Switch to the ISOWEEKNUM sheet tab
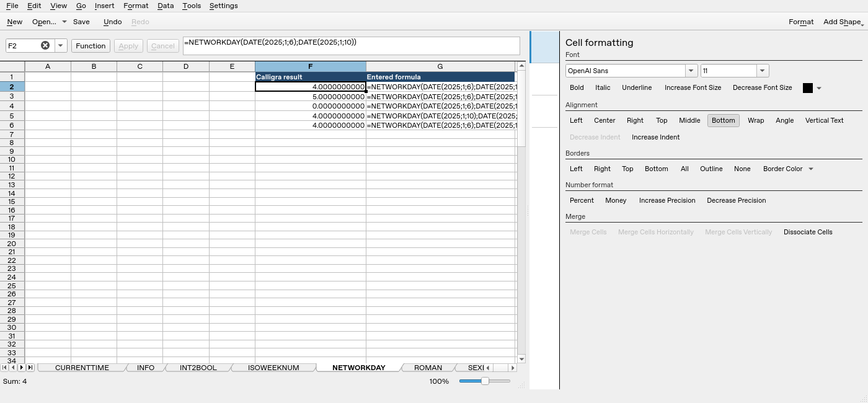 tap(273, 368)
